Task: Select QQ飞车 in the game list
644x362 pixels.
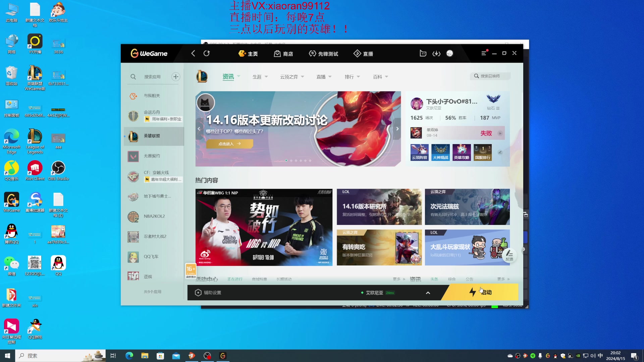Action: 154,257
